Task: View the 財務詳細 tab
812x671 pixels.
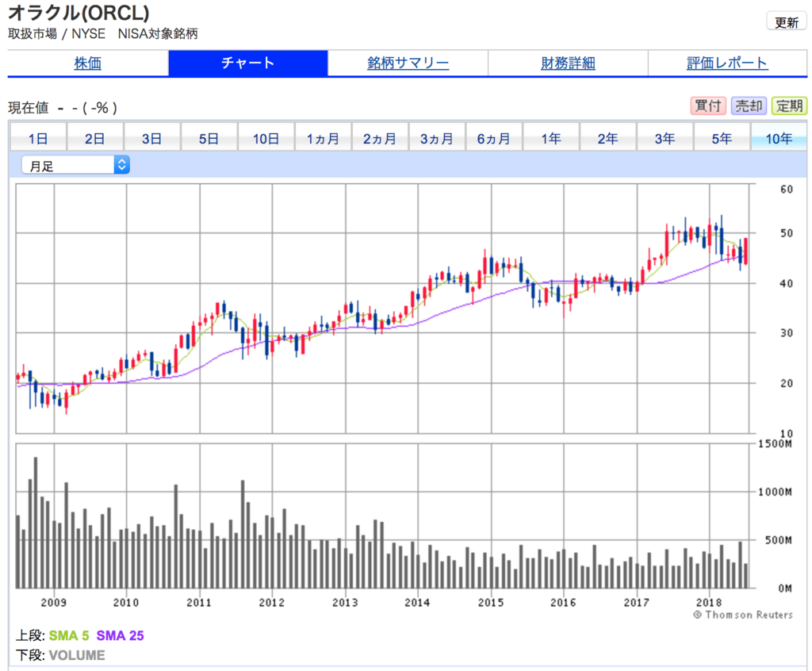Action: 568,63
